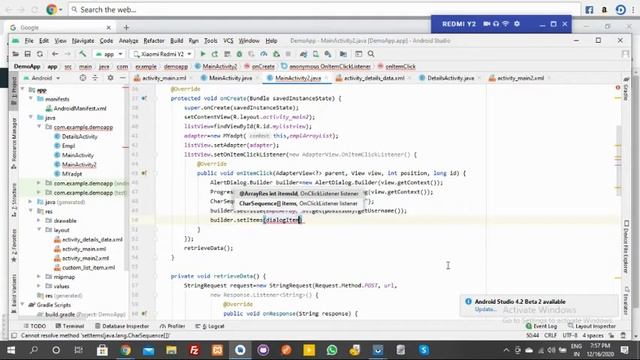Click the camera icon in REDMI Y2 bar
The height and width of the screenshot is (360, 640).
pos(487,24)
